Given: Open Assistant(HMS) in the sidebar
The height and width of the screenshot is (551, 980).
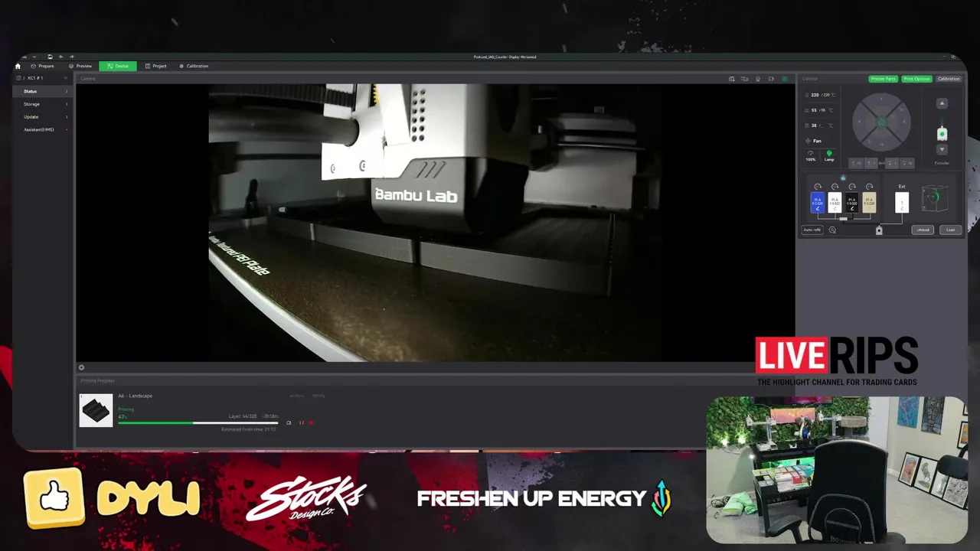Looking at the screenshot, I should click(42, 129).
